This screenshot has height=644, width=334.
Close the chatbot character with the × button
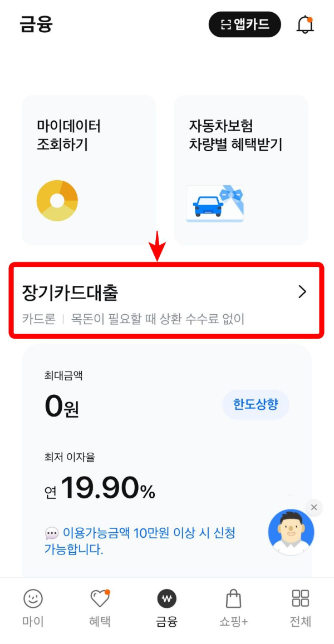pyautogui.click(x=313, y=507)
